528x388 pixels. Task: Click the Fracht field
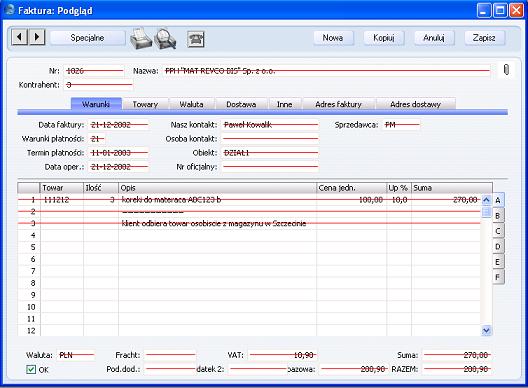[170, 355]
